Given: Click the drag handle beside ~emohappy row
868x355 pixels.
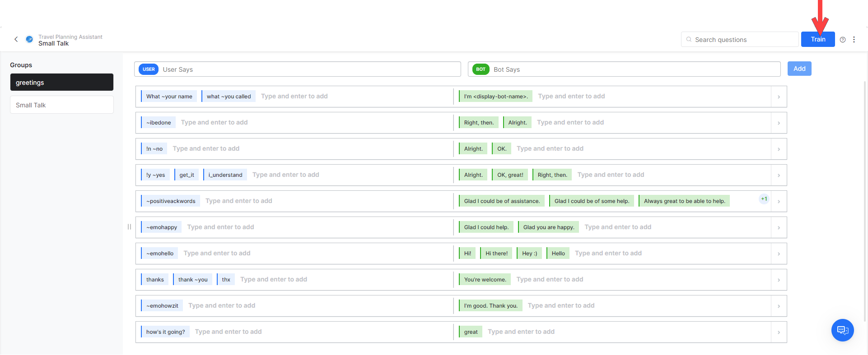Looking at the screenshot, I should tap(129, 227).
